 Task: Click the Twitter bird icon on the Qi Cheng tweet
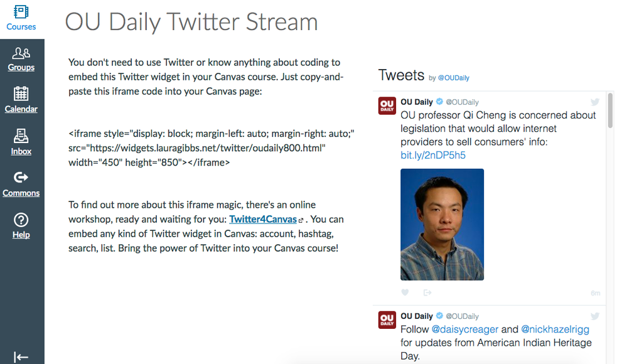[x=594, y=101]
